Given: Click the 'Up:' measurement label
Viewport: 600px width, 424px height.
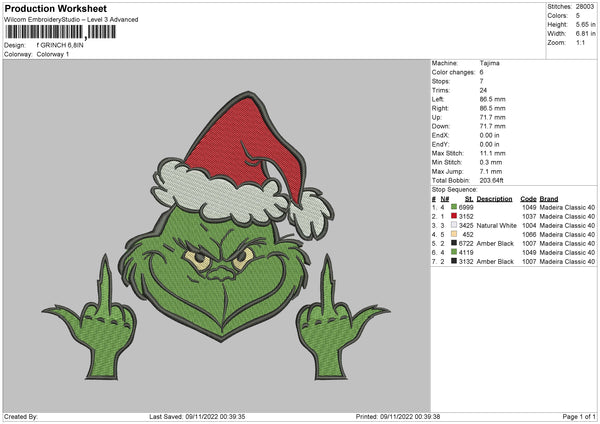Looking at the screenshot, I should click(x=437, y=117).
